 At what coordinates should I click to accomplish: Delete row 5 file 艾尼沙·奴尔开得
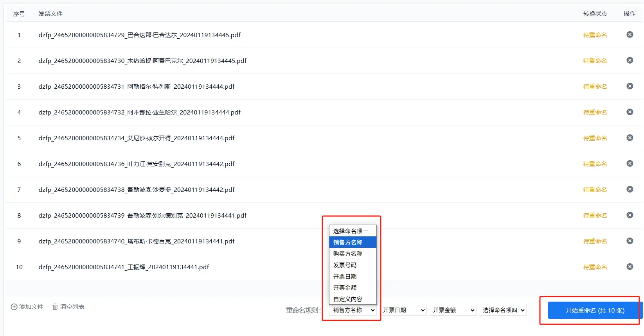pos(630,138)
